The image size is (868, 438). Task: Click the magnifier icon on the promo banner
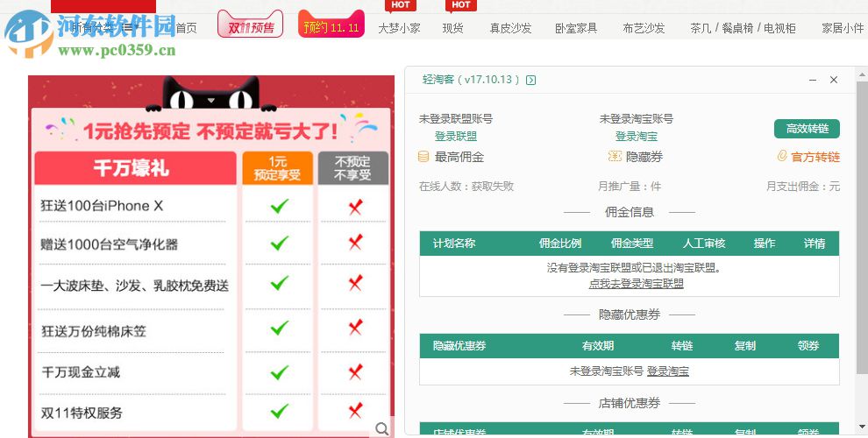tap(382, 428)
